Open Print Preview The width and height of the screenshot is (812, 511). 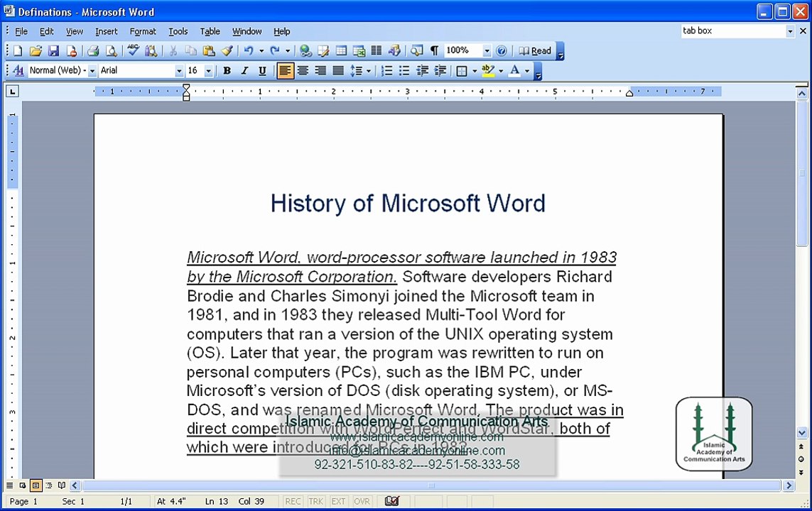pyautogui.click(x=112, y=50)
